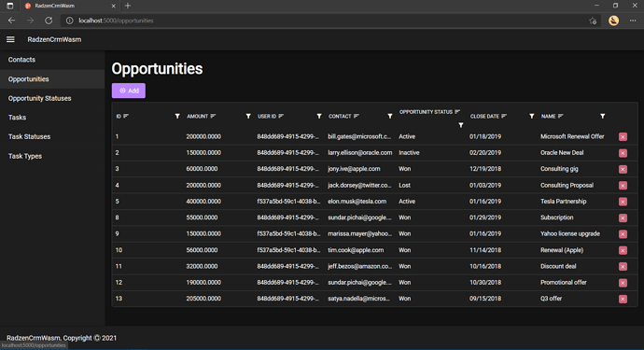Open the browser profile avatar
The width and height of the screenshot is (644, 350).
613,21
